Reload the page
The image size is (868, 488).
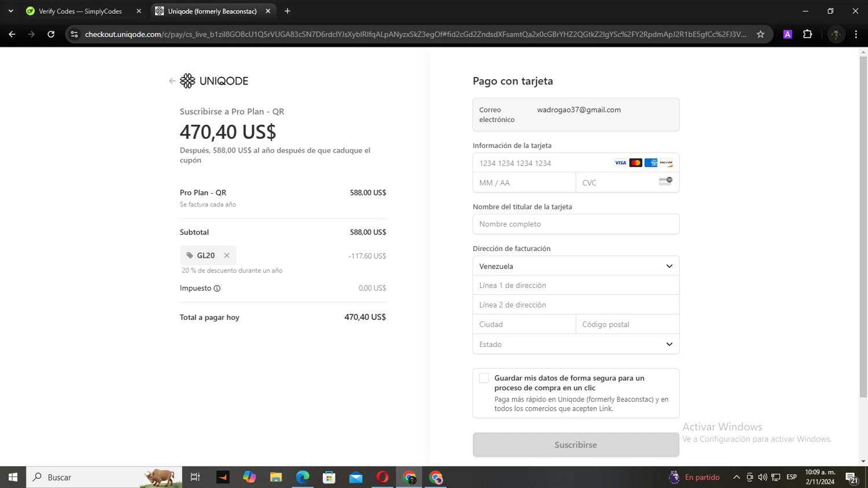pos(51,35)
